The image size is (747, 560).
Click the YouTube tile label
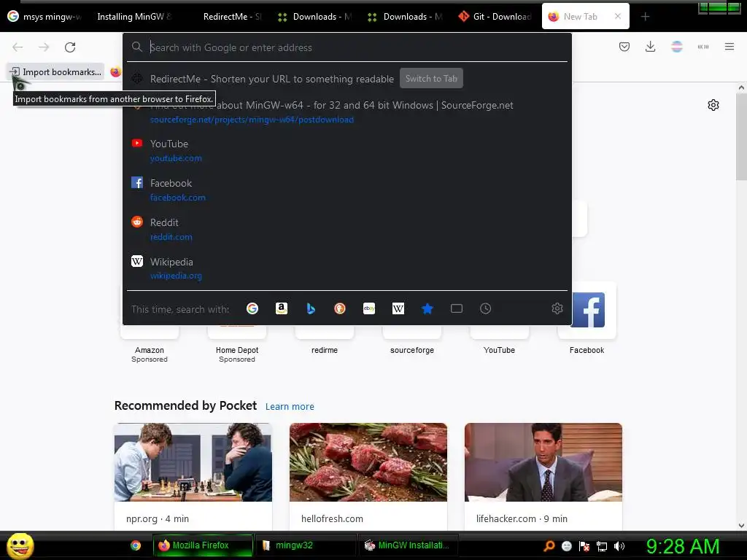[x=499, y=350]
